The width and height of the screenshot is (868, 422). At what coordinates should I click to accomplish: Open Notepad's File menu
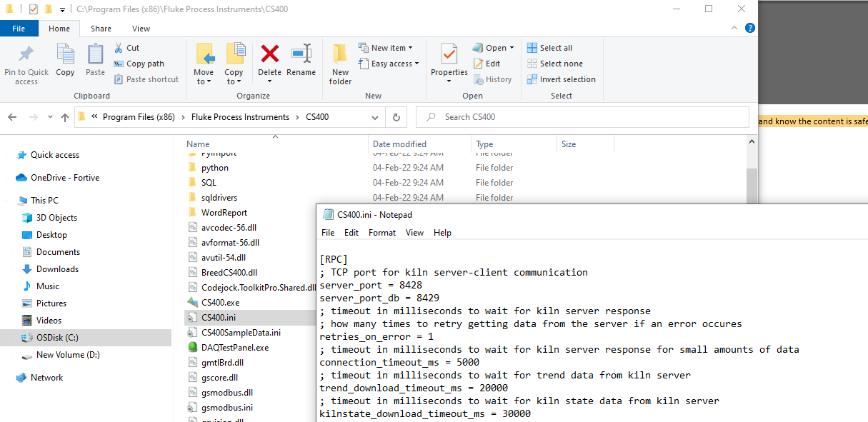(x=328, y=233)
